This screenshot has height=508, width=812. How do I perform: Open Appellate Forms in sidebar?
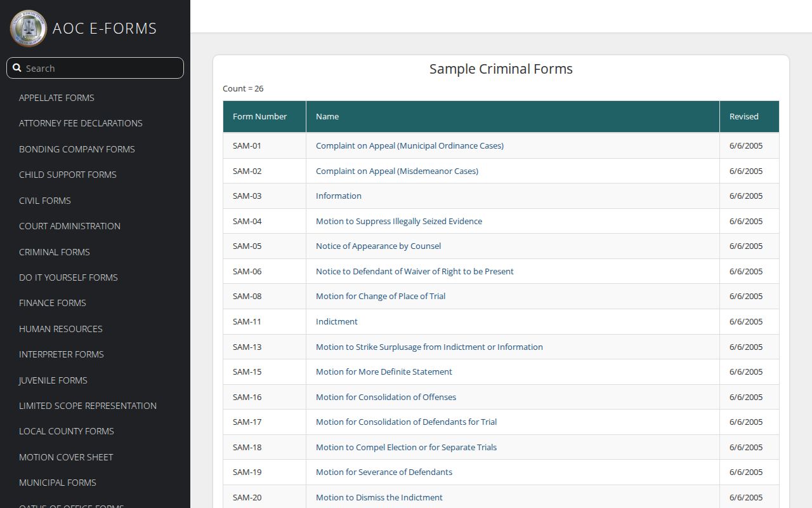[x=56, y=98]
